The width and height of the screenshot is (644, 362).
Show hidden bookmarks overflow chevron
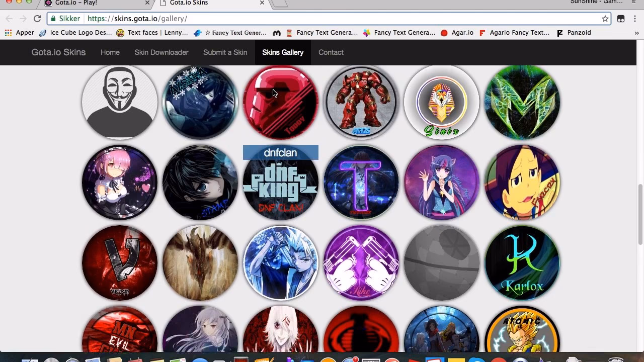[x=636, y=33]
